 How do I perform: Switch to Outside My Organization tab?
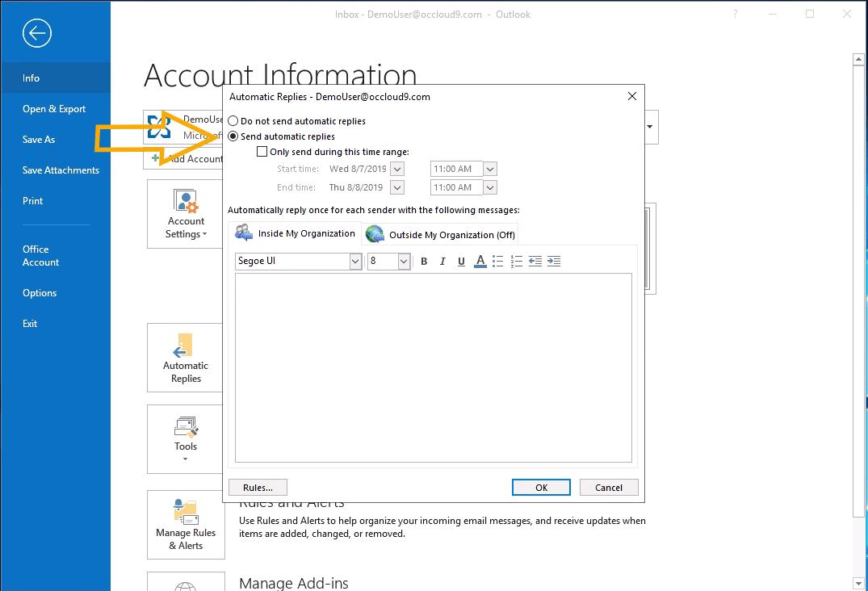pos(441,235)
